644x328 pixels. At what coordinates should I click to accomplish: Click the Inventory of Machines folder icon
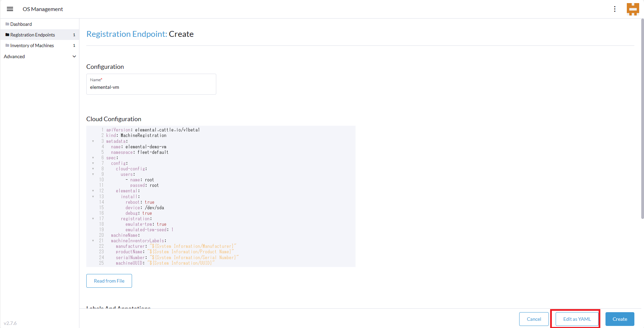click(7, 45)
